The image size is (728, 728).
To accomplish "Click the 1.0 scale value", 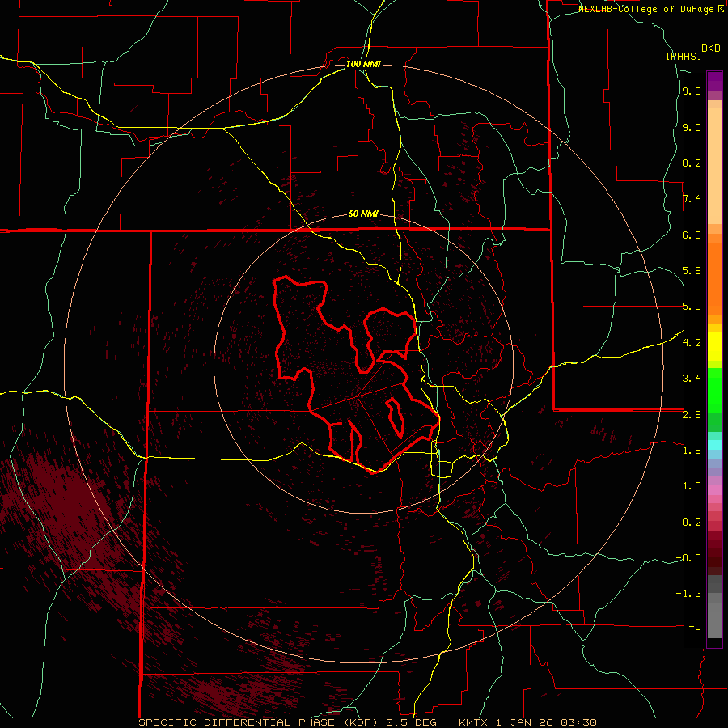I will click(692, 486).
